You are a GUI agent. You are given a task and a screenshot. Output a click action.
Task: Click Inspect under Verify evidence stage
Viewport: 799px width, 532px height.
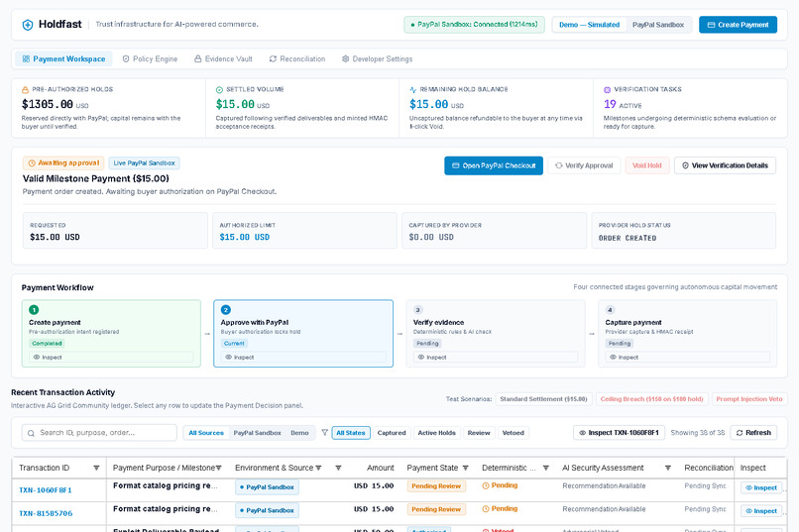pyautogui.click(x=496, y=357)
